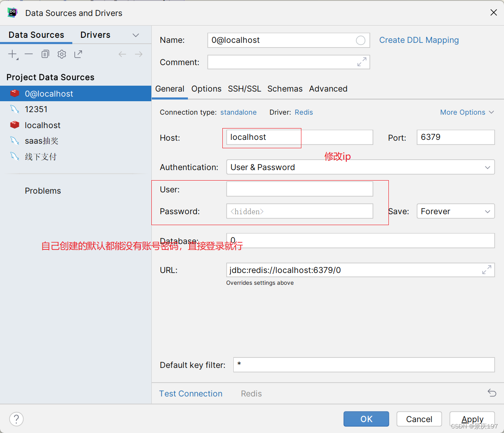
Task: Expand the Comment field with arrows icon
Action: [x=362, y=62]
